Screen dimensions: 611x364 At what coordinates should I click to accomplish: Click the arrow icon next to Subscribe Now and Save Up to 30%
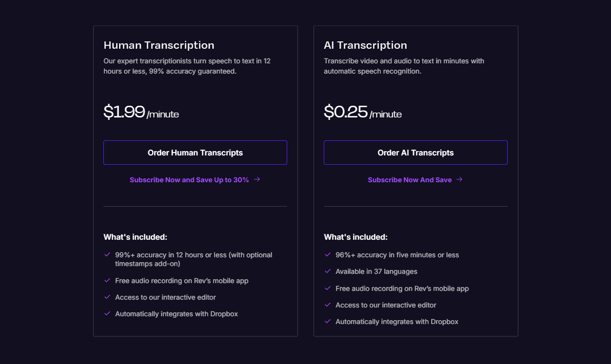click(x=257, y=179)
